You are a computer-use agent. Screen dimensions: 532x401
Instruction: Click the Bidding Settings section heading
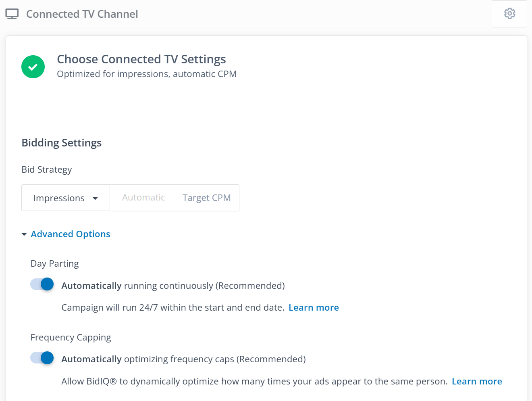click(x=62, y=143)
